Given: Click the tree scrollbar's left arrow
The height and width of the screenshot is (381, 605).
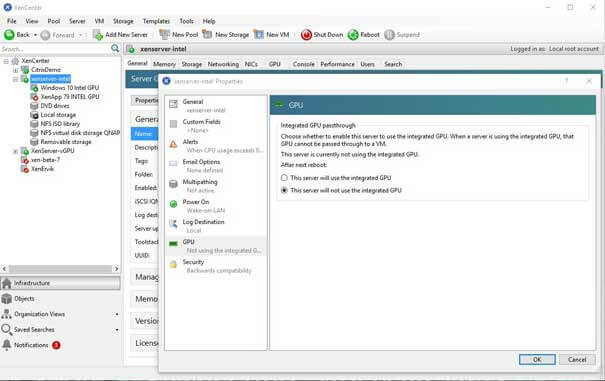Looking at the screenshot, I should click(x=4, y=269).
